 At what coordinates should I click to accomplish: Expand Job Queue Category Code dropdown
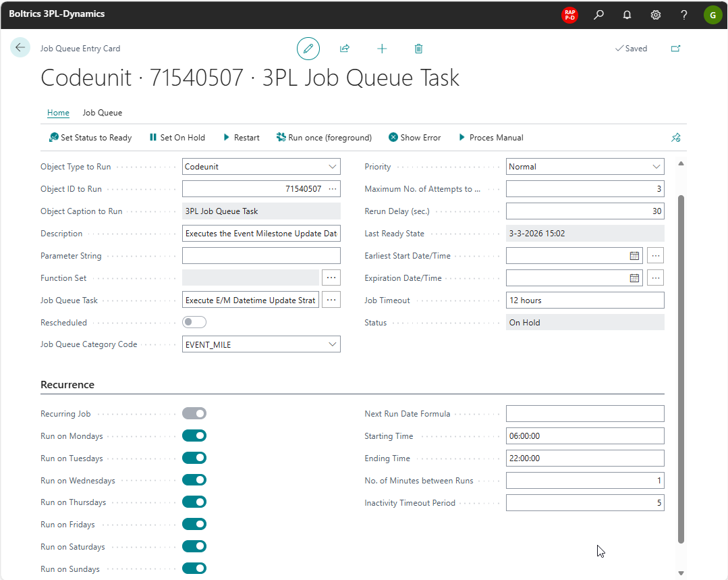point(332,344)
